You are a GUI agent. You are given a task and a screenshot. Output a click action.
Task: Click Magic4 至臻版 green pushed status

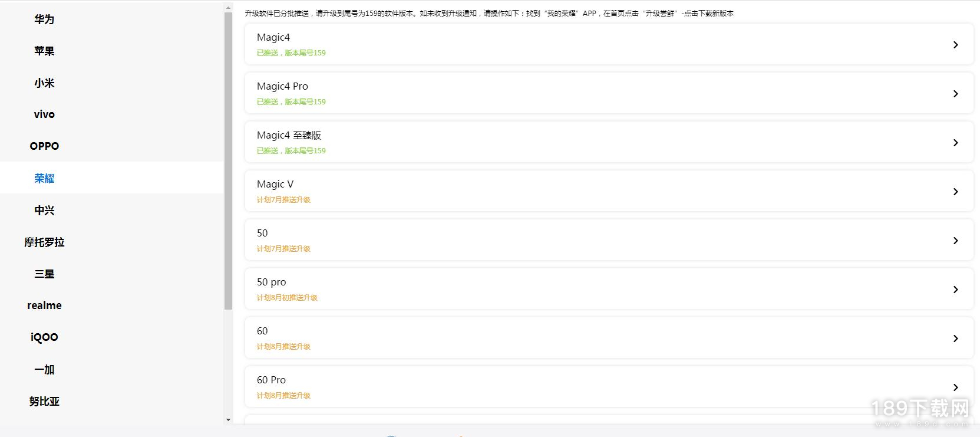point(291,151)
